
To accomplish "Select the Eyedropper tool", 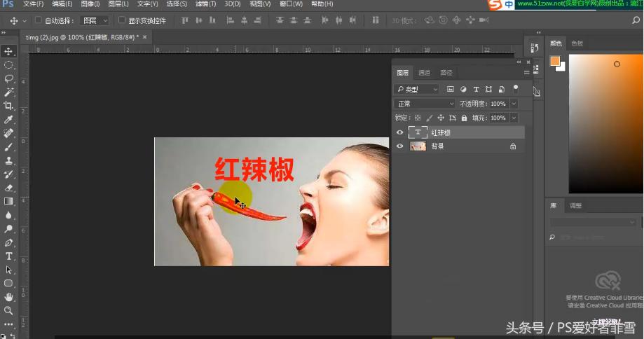I will pos(8,120).
